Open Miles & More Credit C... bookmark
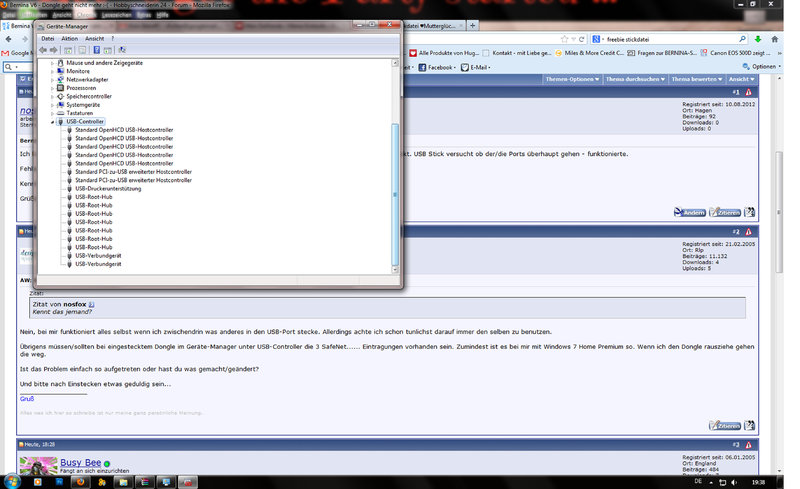Image resolution: width=800 pixels, height=489 pixels. point(589,53)
